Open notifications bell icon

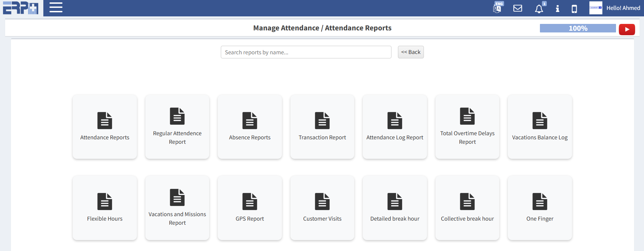pos(539,9)
